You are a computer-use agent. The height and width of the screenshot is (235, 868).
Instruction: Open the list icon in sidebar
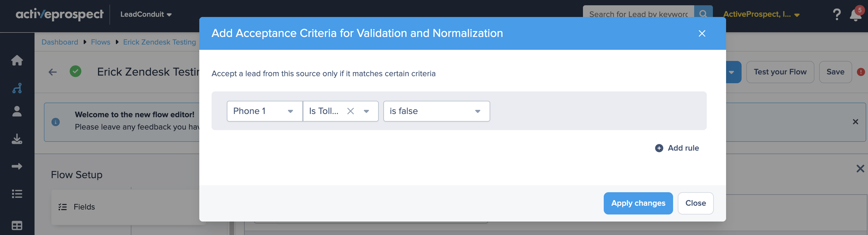17,194
